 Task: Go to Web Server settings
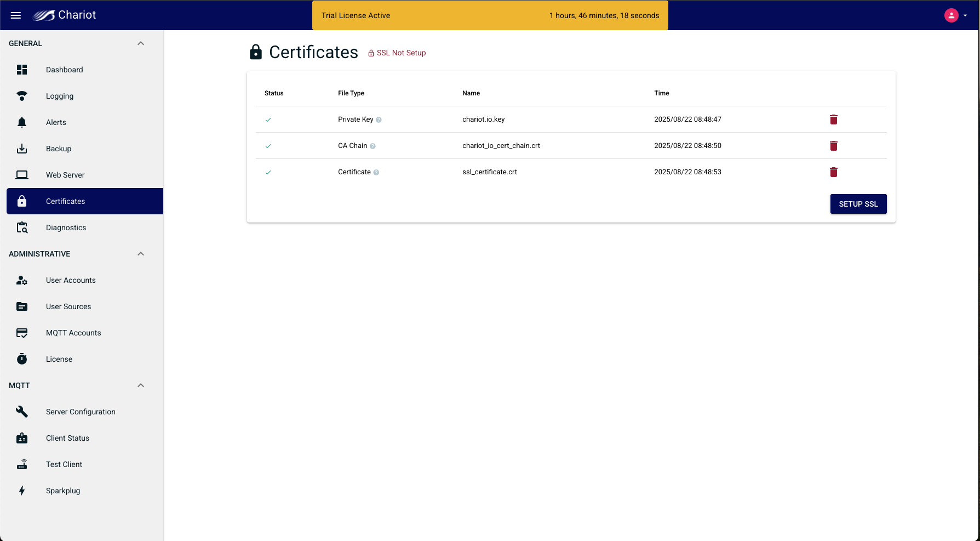tap(65, 175)
